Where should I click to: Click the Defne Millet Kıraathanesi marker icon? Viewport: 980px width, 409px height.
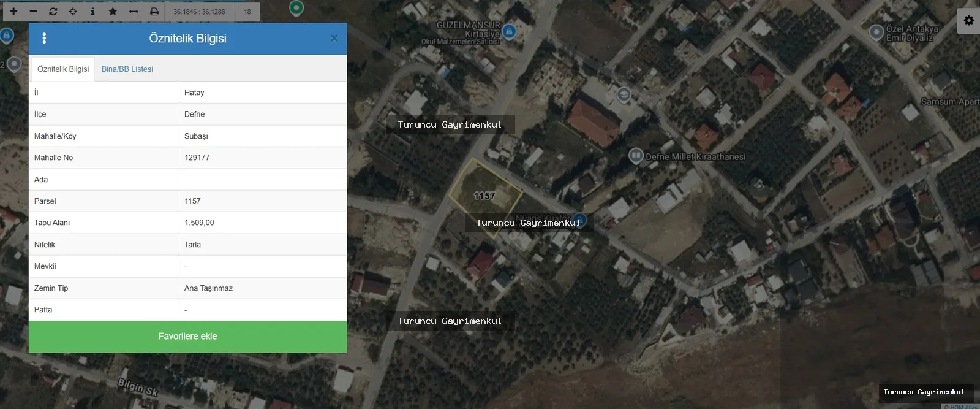tap(636, 156)
